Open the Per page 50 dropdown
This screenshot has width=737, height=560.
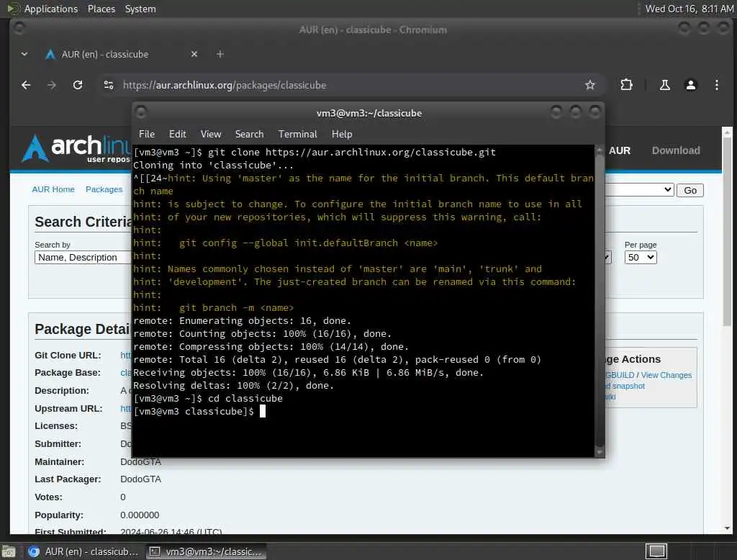(x=640, y=257)
